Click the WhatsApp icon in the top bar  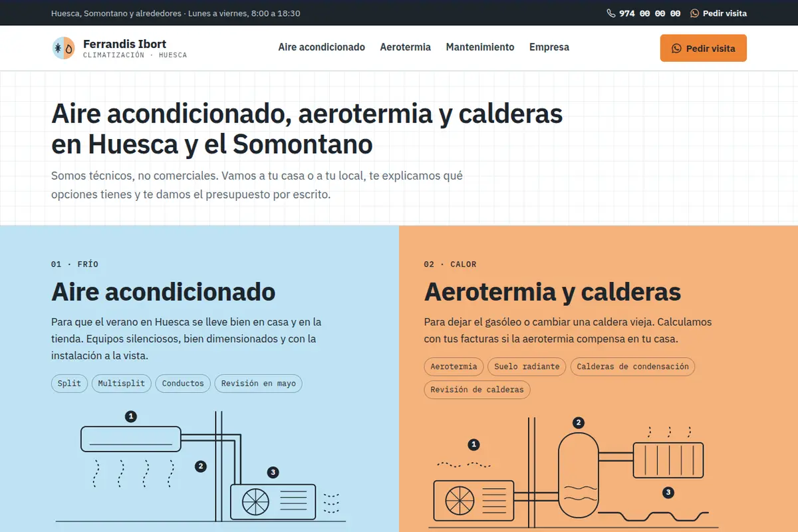(695, 13)
